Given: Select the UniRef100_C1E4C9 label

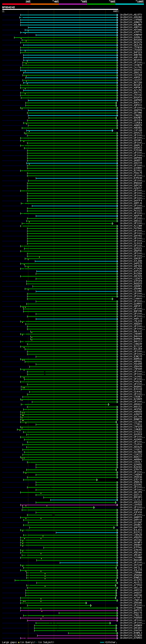Looking at the screenshot, I should pos(131,278).
